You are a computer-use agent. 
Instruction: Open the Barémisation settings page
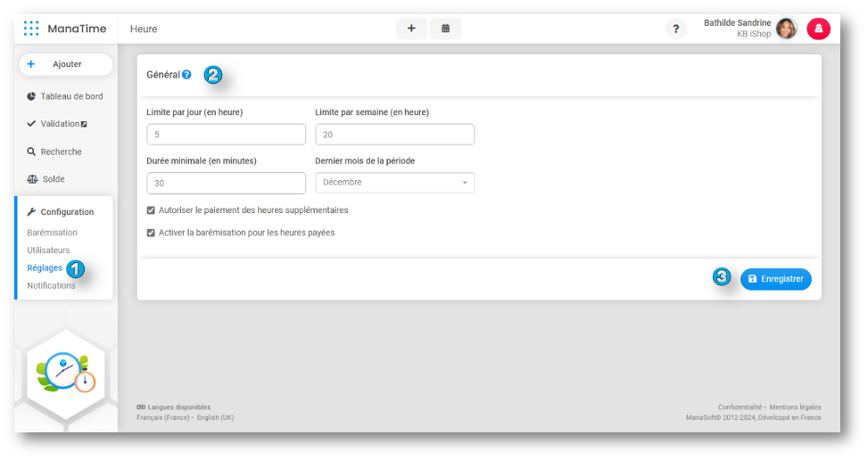52,233
